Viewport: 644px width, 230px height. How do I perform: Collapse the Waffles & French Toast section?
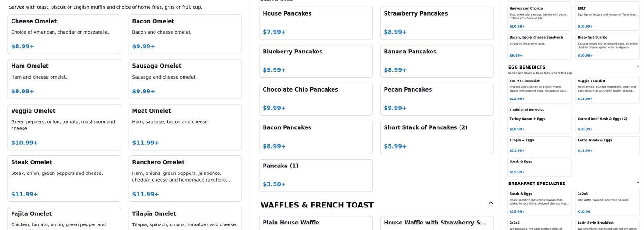pyautogui.click(x=490, y=203)
